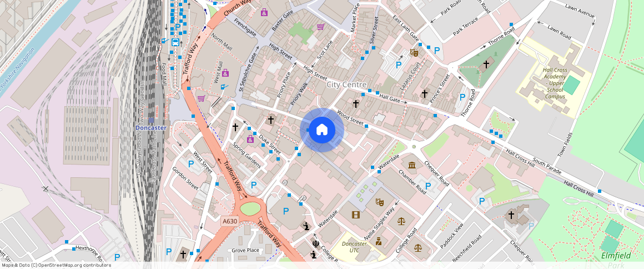Image resolution: width=644 pixels, height=269 pixels.
Task: Open the OpenStreetMap.org contributors attribution link
Action: coord(74,265)
